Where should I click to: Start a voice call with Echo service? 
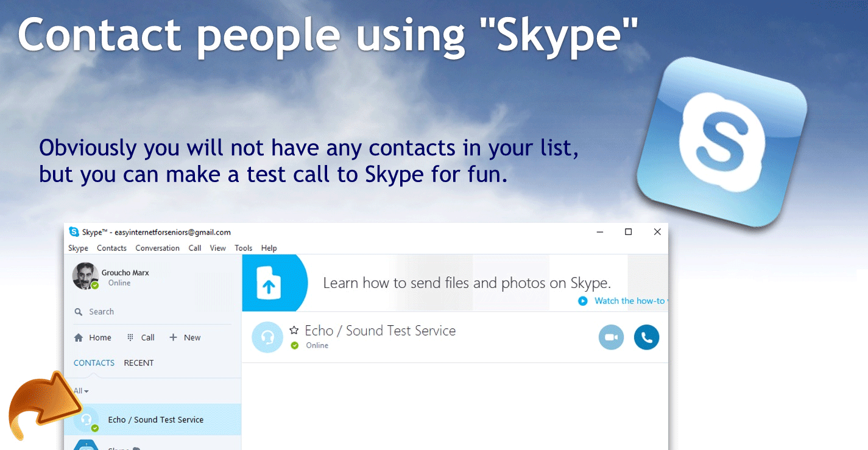(x=646, y=337)
